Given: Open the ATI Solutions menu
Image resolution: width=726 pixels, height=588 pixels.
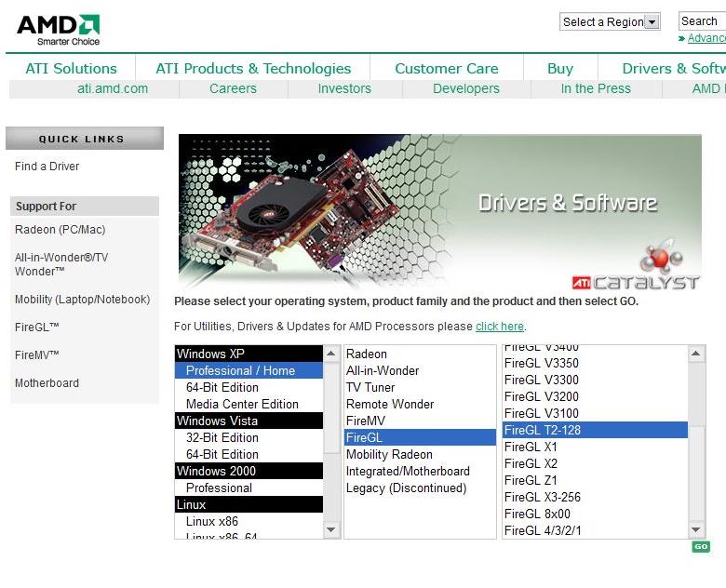Looking at the screenshot, I should pyautogui.click(x=71, y=68).
